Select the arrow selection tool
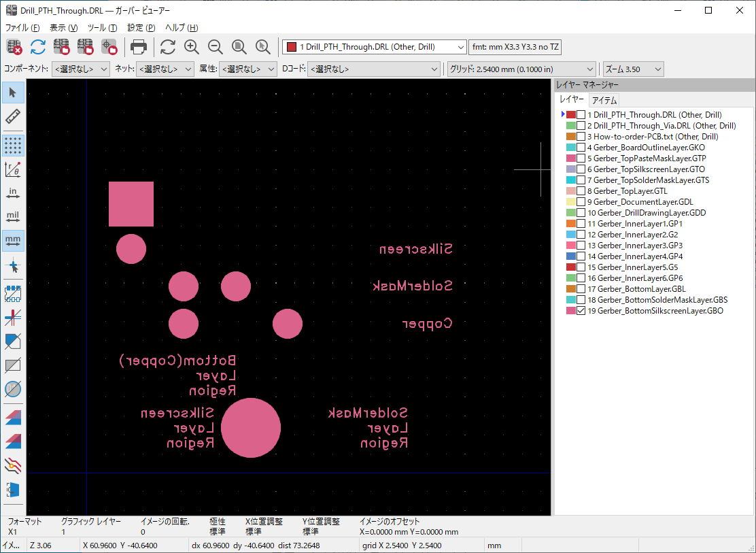The image size is (756, 553). [x=13, y=93]
